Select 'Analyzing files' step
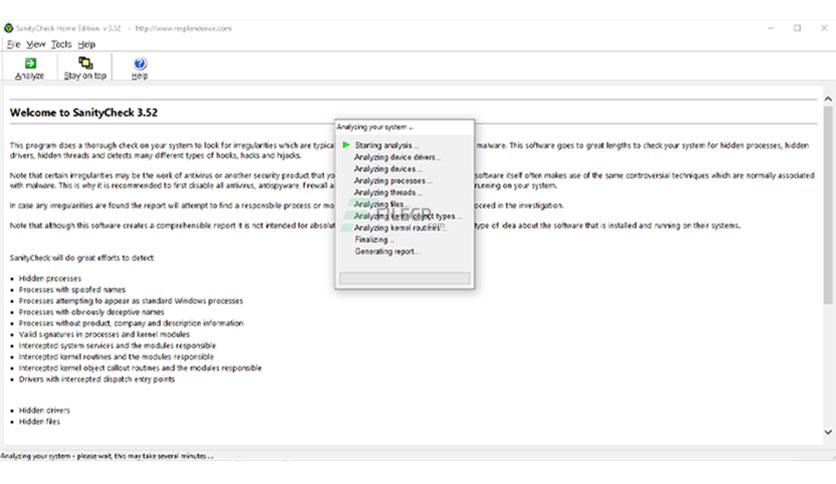Viewport: 836px width, 484px height. click(x=381, y=204)
